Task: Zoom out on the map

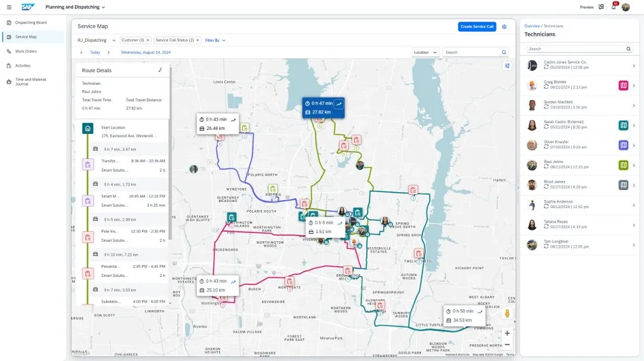Action: 507,344
